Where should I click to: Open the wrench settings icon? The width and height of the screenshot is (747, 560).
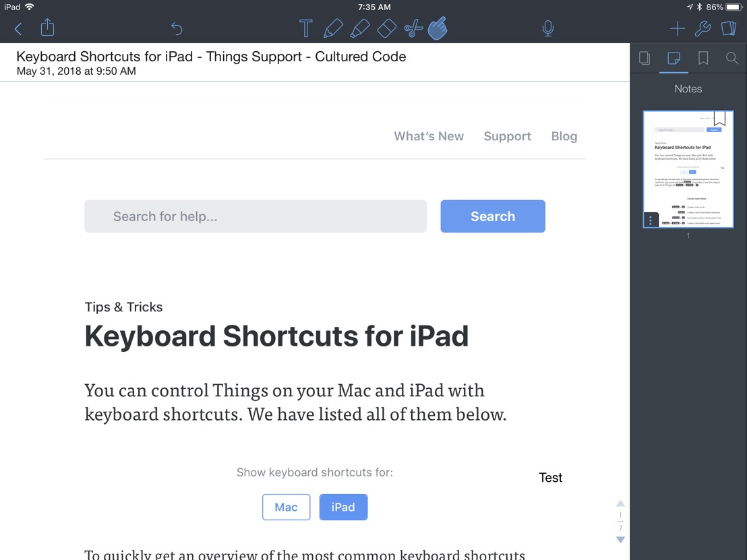pyautogui.click(x=703, y=28)
